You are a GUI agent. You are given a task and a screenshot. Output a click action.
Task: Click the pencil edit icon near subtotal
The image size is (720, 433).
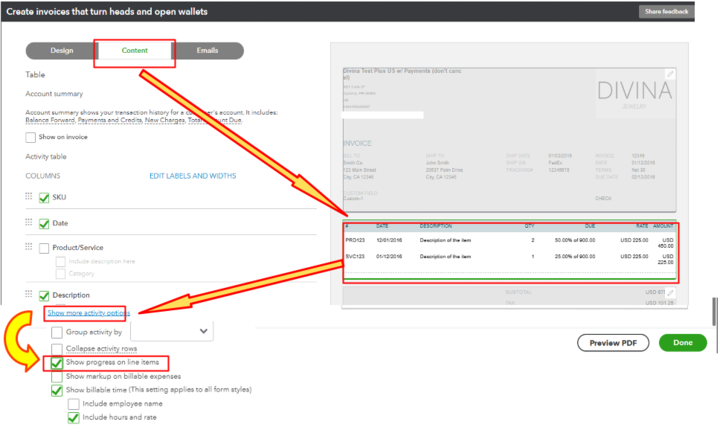click(670, 292)
